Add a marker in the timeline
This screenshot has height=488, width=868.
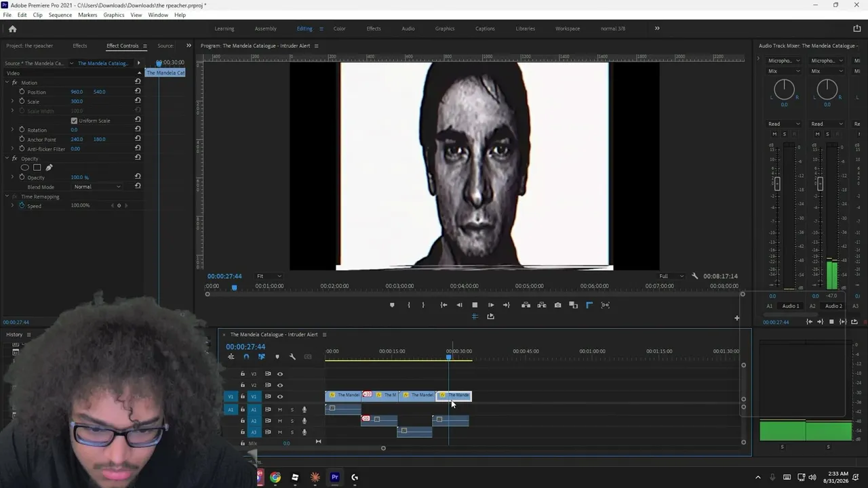tap(277, 357)
